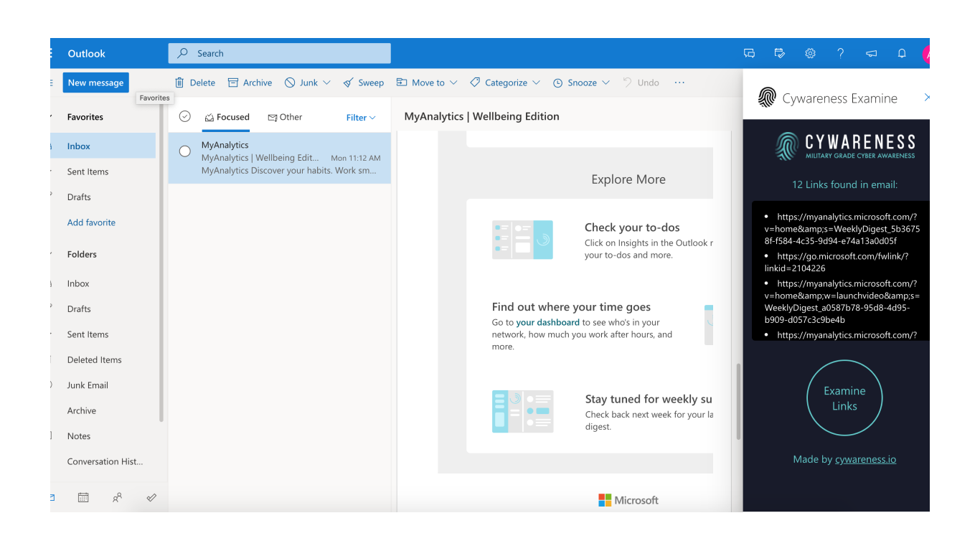Click the first myanalytics.microsoft.com WeeklyDigest_5b3675 link text
Screen dimensions: 980x551
(x=842, y=229)
